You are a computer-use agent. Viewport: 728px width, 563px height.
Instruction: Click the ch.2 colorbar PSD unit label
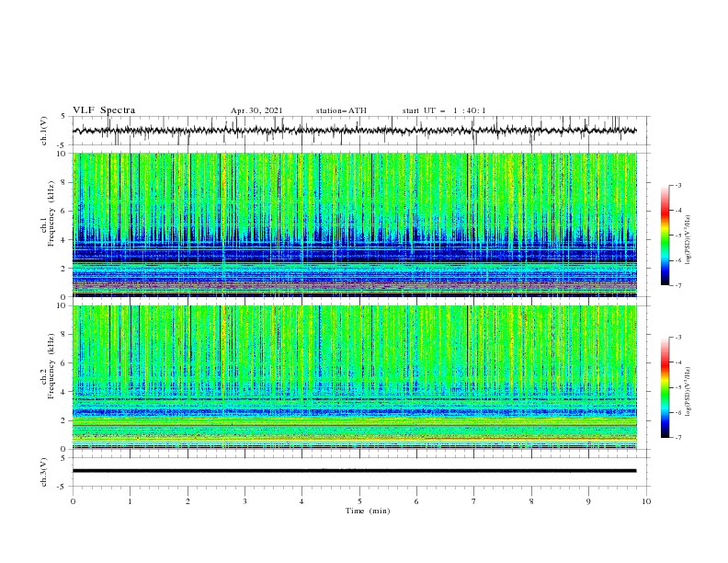(688, 392)
